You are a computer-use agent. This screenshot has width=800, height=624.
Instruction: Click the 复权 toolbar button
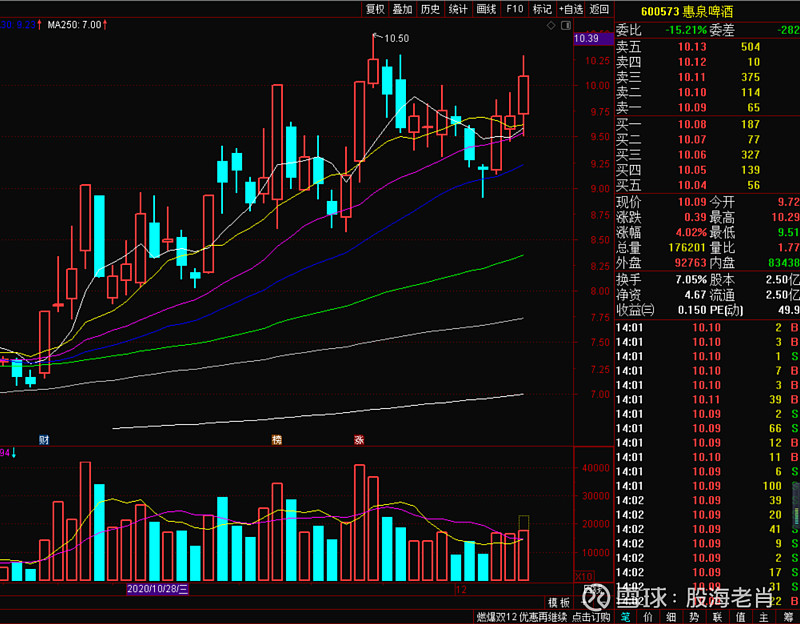click(375, 9)
